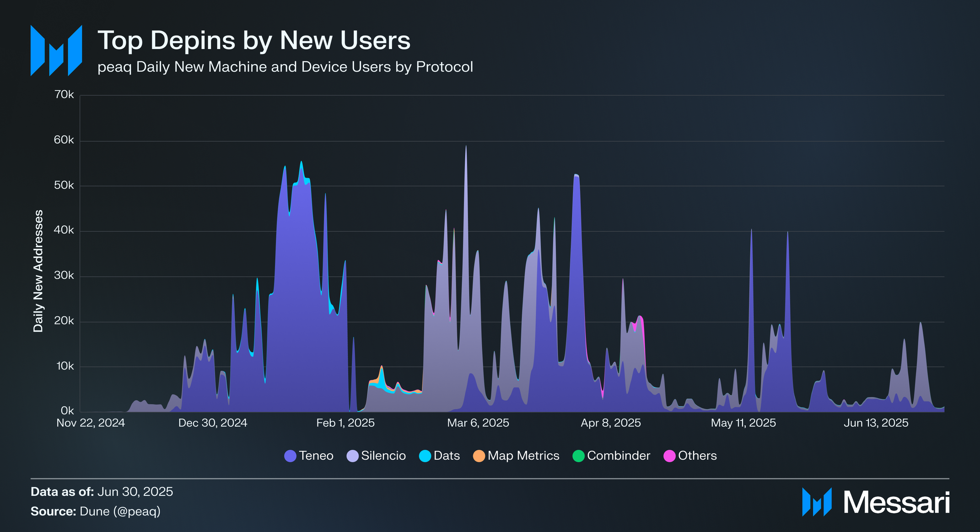Click the Feb 1, 2025 axis label
Image resolution: width=980 pixels, height=532 pixels.
[345, 423]
